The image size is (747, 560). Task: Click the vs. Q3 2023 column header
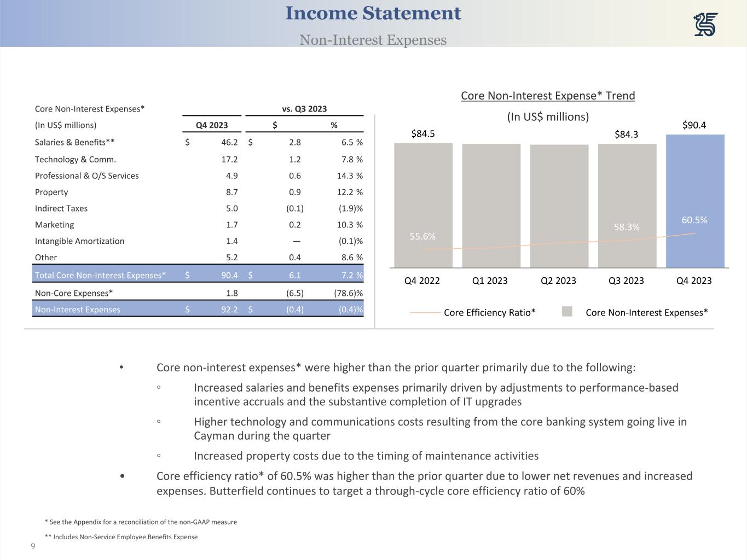[304, 109]
